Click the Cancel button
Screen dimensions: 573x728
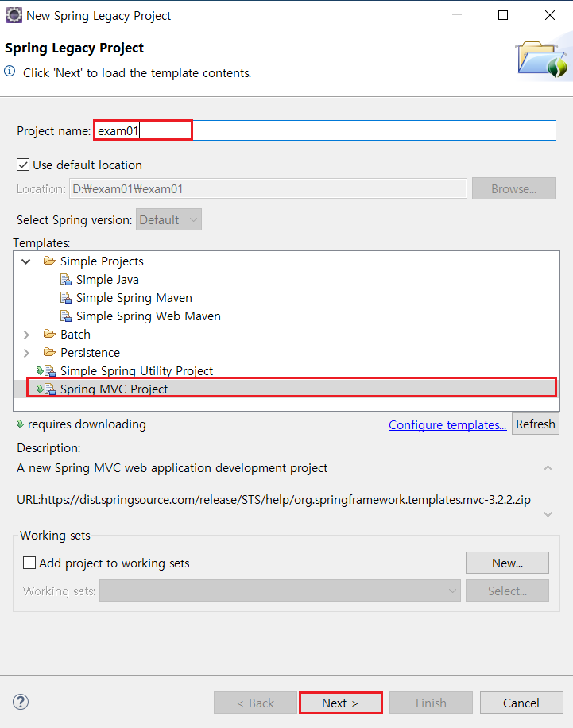(521, 703)
